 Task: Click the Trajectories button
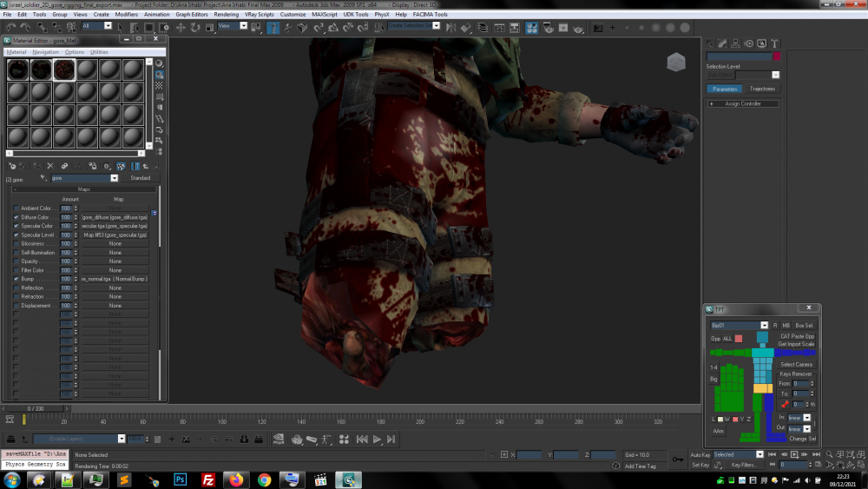point(762,89)
